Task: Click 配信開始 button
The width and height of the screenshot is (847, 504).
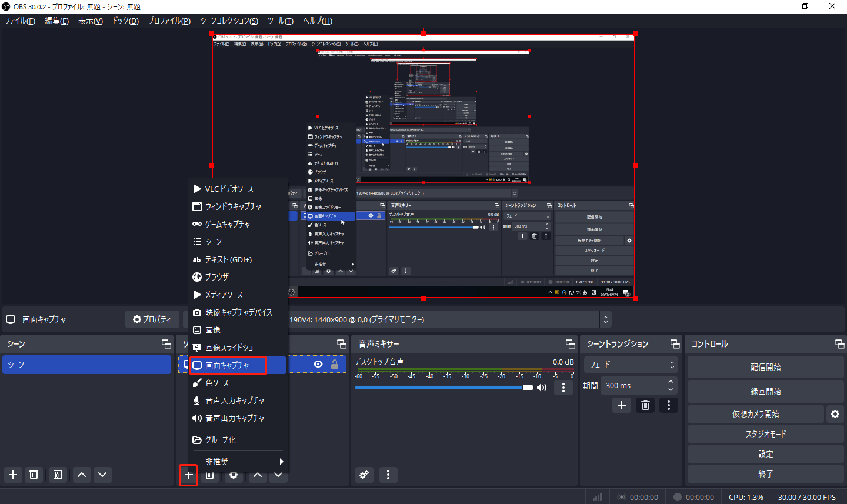Action: click(x=766, y=367)
